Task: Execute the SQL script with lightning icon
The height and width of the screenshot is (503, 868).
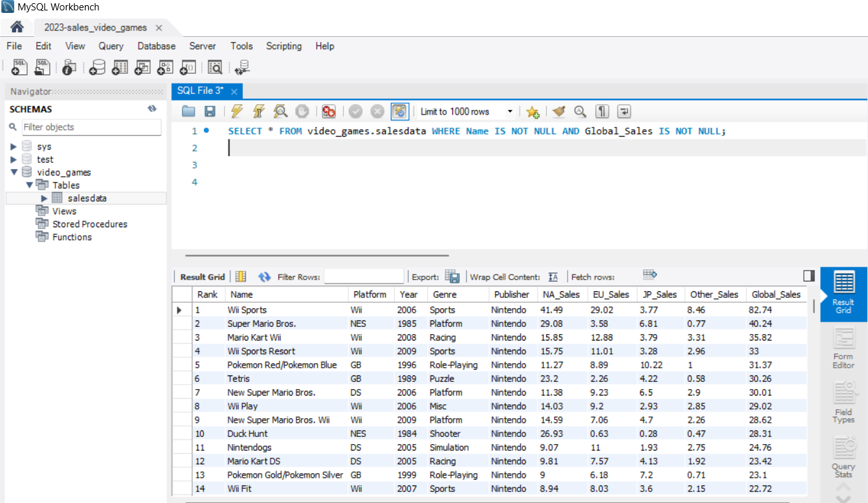Action: [x=237, y=111]
